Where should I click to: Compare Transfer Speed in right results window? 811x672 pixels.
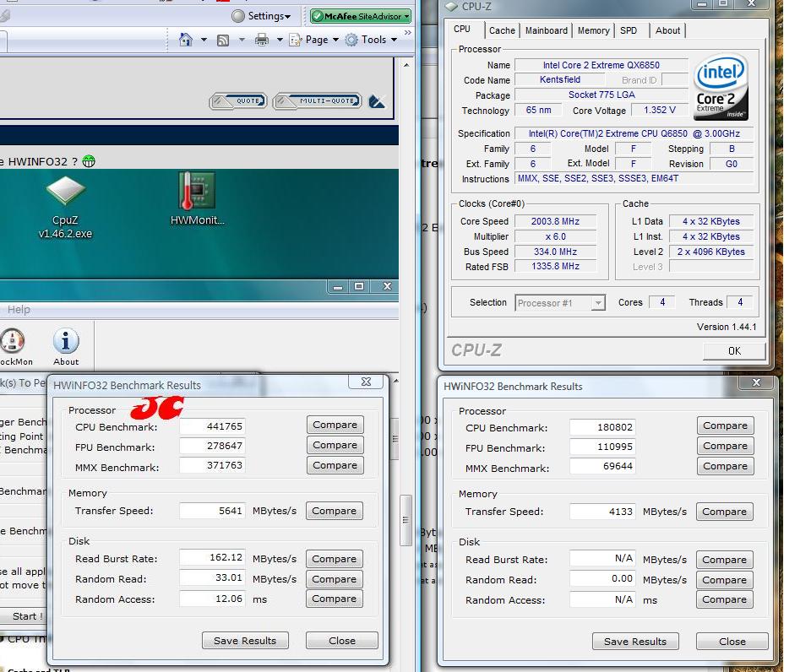point(724,512)
